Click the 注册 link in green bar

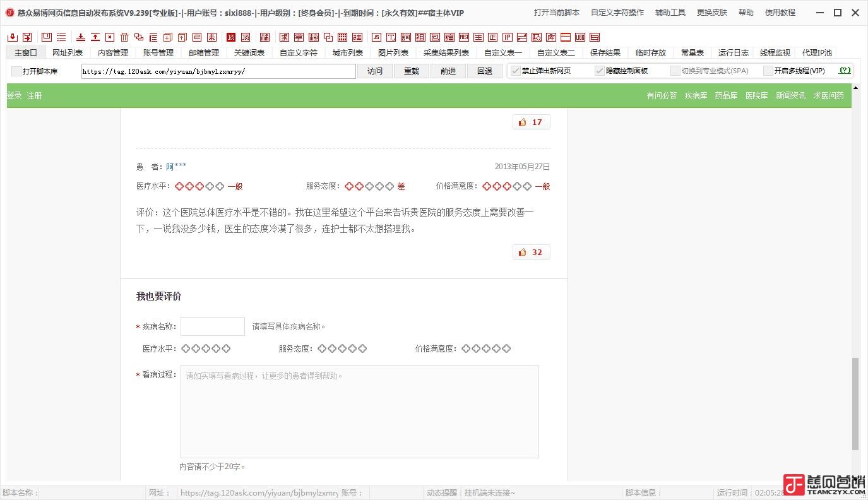click(35, 95)
